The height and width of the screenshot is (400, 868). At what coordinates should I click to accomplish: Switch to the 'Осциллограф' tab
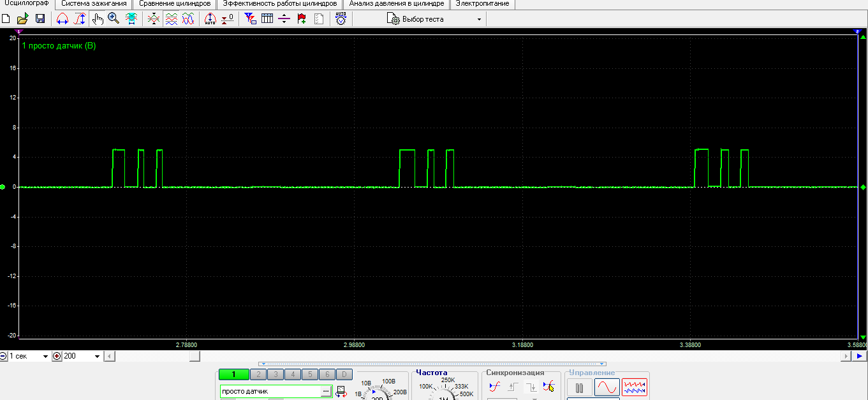(x=27, y=4)
